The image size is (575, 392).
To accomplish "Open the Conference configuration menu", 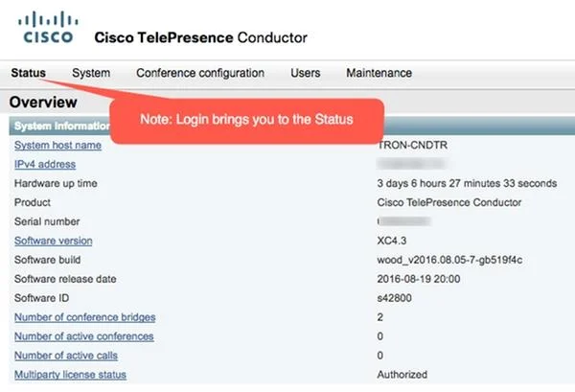I will [x=200, y=73].
